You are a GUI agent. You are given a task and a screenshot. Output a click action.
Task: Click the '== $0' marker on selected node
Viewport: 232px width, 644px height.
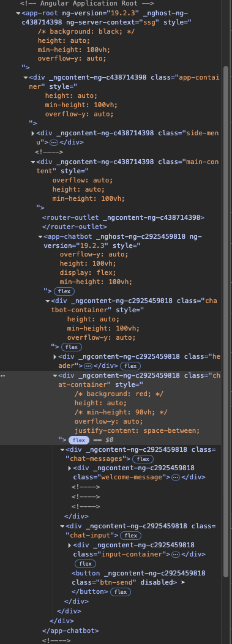coord(103,440)
